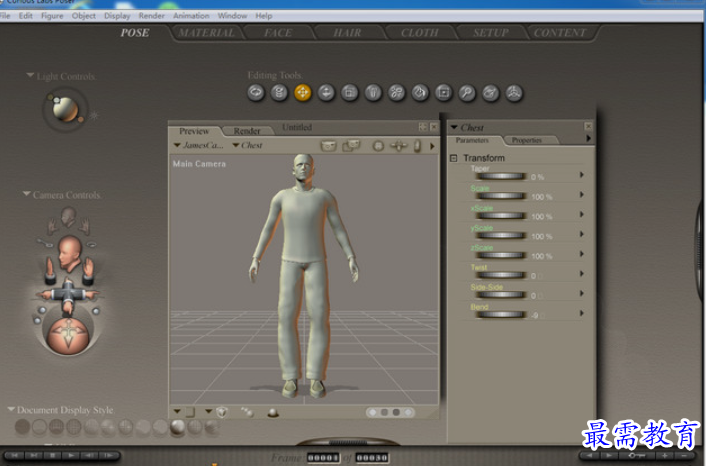This screenshot has width=706, height=466.
Task: Select the Morphing tool icon
Action: point(490,93)
